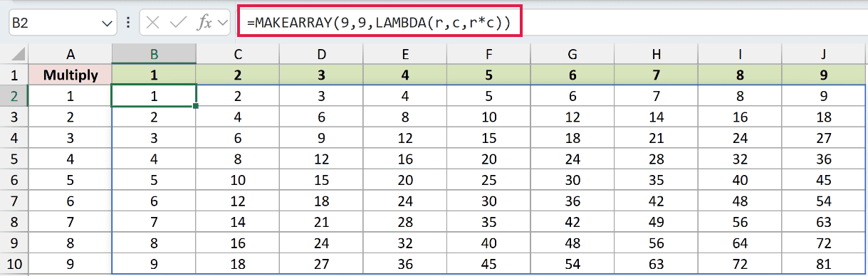Select column F header

point(488,54)
